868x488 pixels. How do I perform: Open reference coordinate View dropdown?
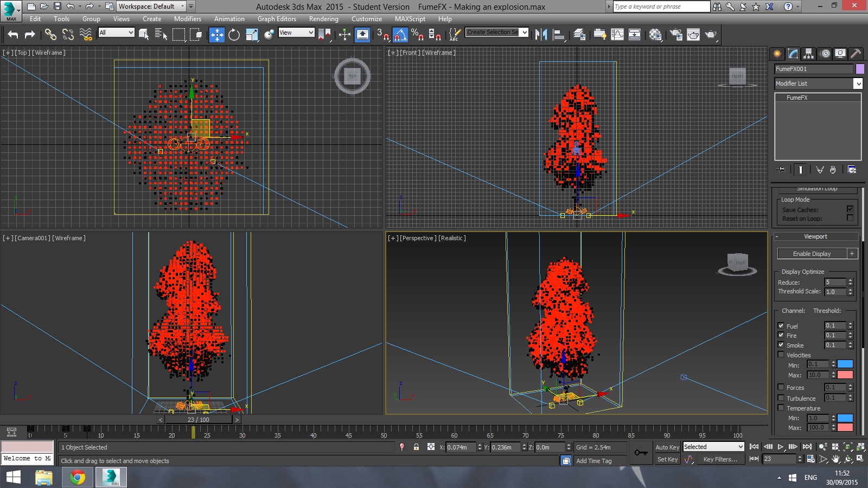296,33
